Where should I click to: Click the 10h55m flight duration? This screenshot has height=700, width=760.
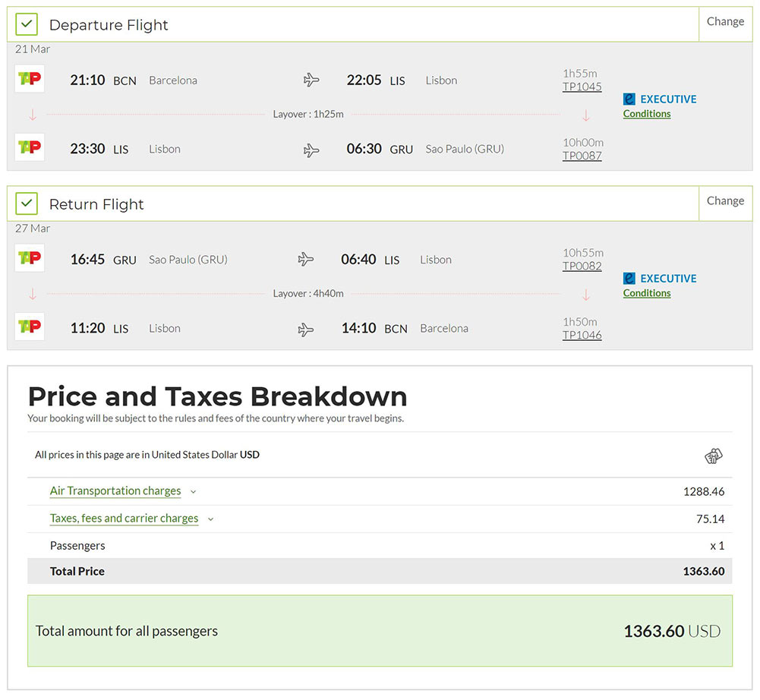pyautogui.click(x=582, y=253)
